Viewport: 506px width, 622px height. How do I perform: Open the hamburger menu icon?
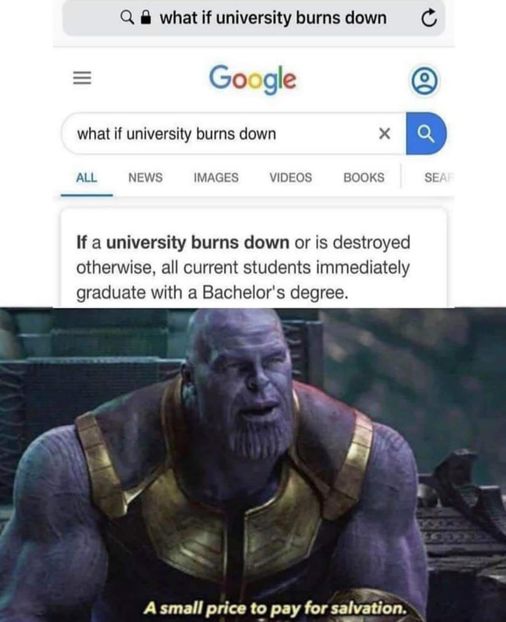pyautogui.click(x=82, y=78)
